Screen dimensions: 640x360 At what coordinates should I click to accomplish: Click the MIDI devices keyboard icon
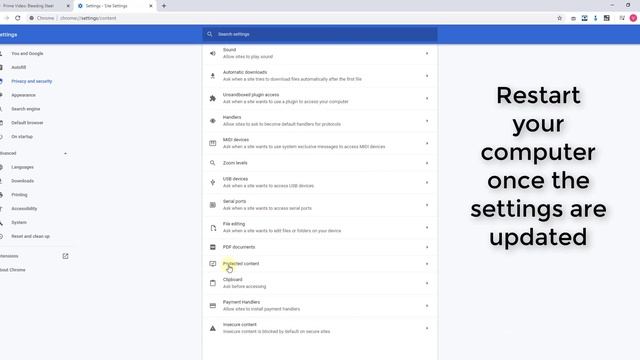[213, 143]
